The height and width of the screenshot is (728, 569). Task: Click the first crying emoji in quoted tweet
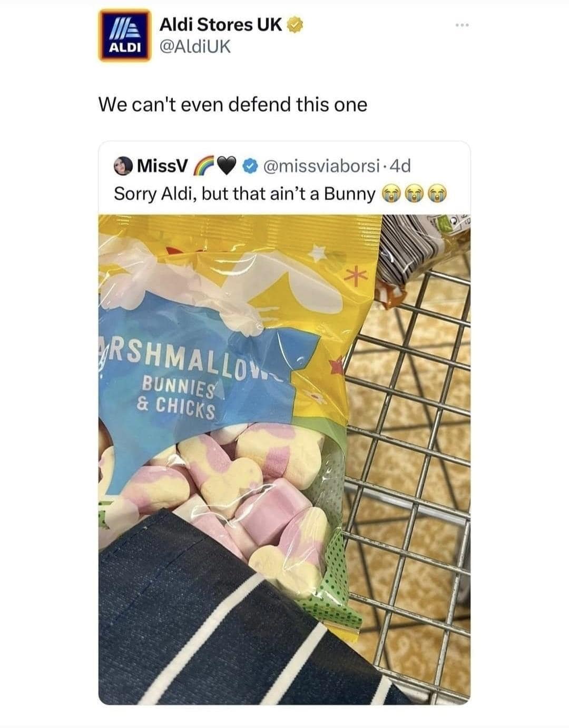[389, 194]
